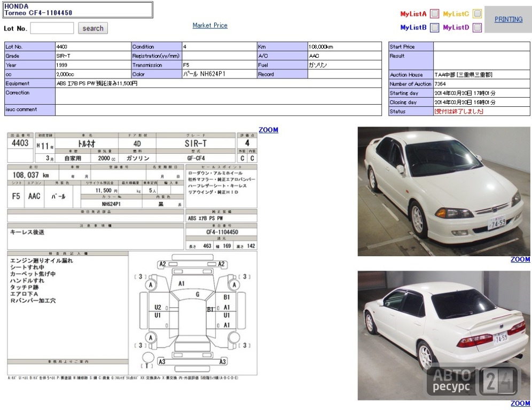532x410 pixels.
Task: Select the Auction House value TAA中部
Action: pyautogui.click(x=463, y=75)
